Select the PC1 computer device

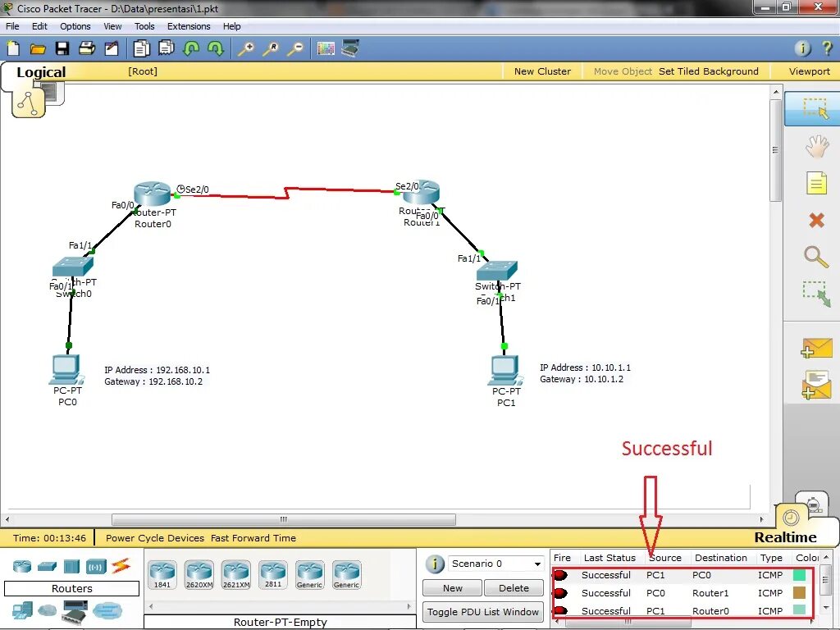pos(505,371)
